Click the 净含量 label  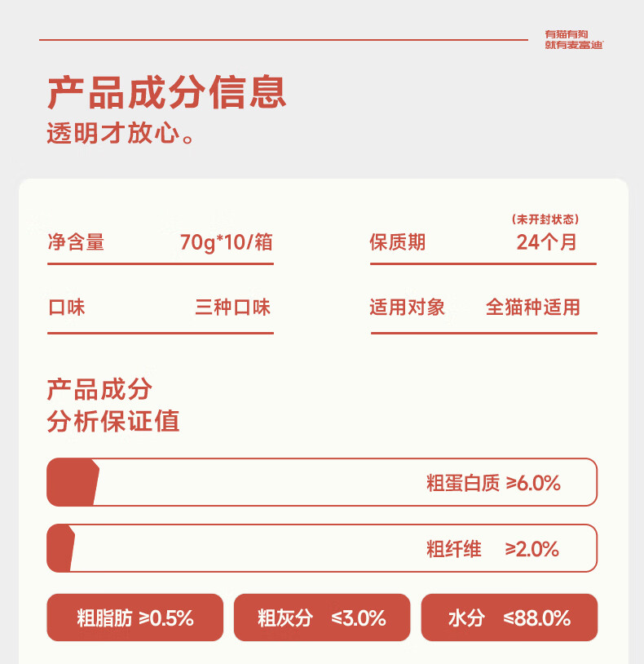point(76,242)
